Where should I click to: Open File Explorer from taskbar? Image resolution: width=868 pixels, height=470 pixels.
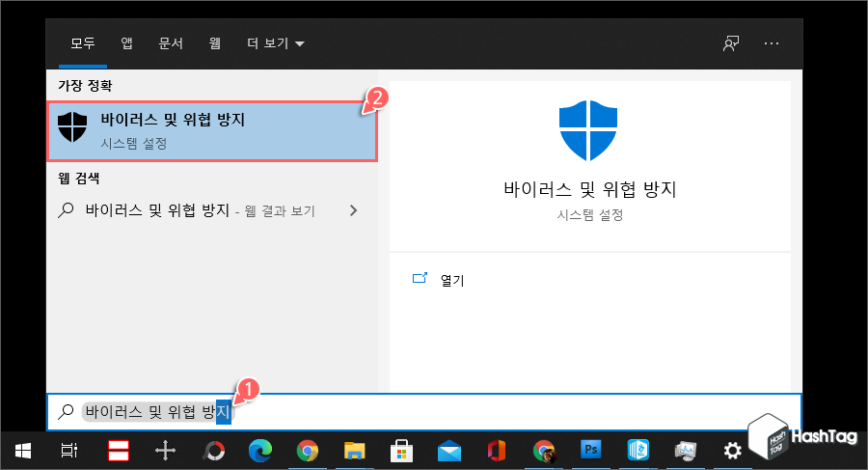[354, 451]
